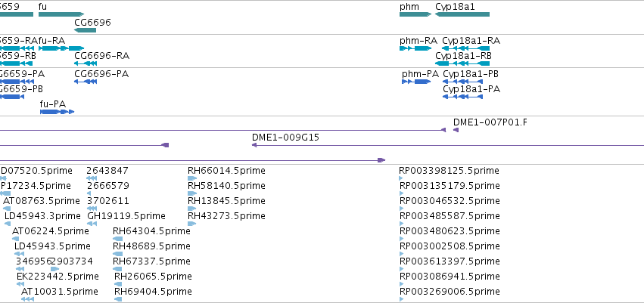Click the CG6696-PA label
Screen dimensions: 644x303
tap(101, 74)
